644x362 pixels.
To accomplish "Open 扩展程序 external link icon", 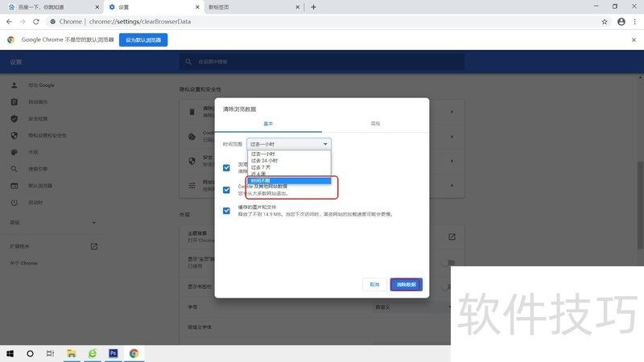I will tap(94, 246).
